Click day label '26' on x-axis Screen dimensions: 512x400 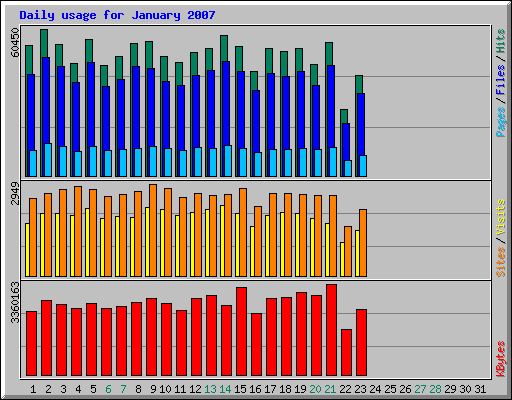click(x=405, y=389)
